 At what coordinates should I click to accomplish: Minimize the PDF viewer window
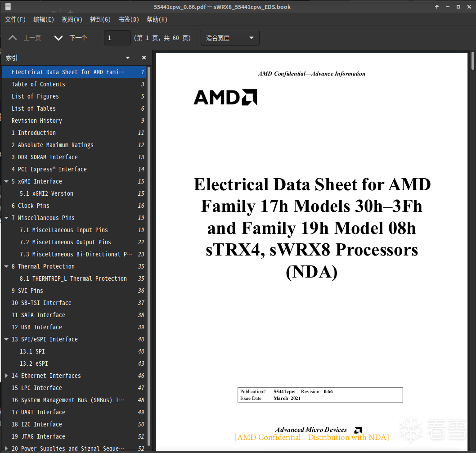pyautogui.click(x=448, y=7)
